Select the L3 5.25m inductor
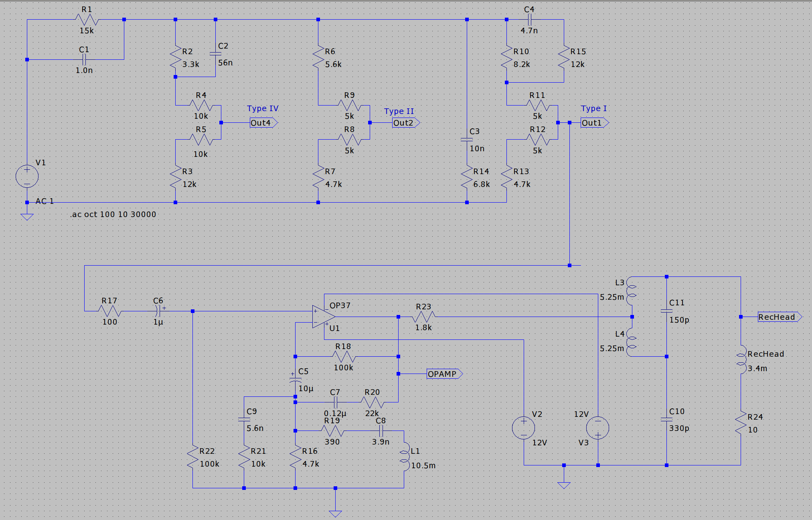 click(631, 292)
